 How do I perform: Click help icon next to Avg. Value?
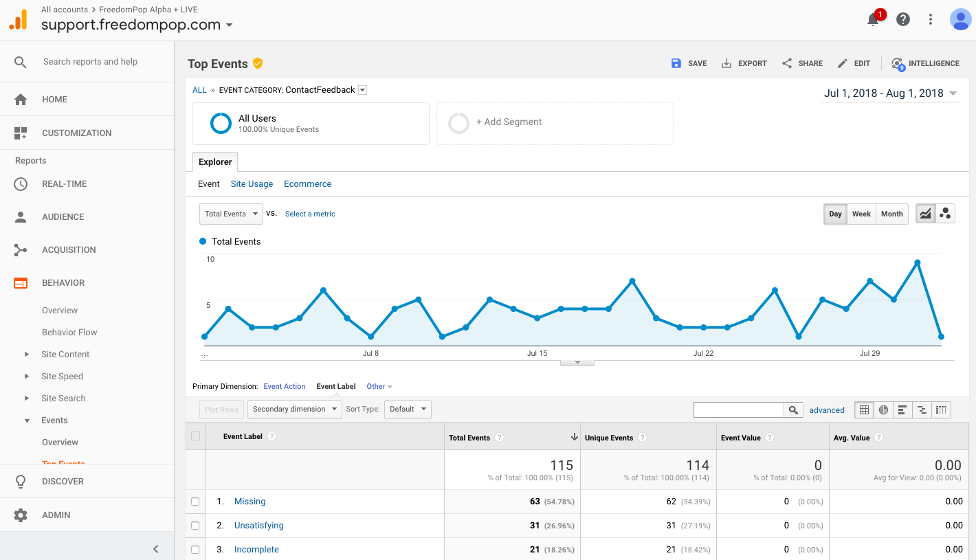point(878,438)
